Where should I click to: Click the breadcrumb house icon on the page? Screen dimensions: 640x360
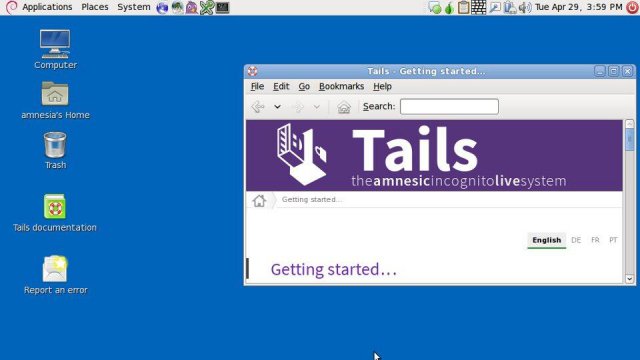click(x=259, y=200)
